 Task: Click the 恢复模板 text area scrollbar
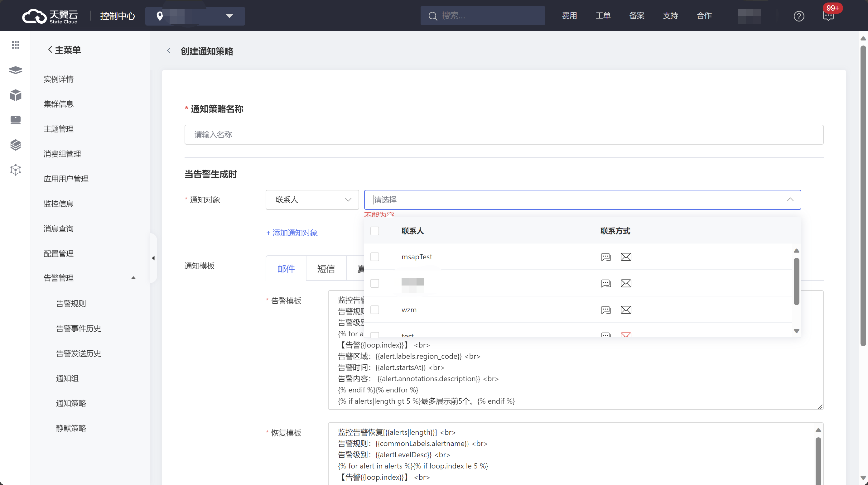tap(818, 460)
